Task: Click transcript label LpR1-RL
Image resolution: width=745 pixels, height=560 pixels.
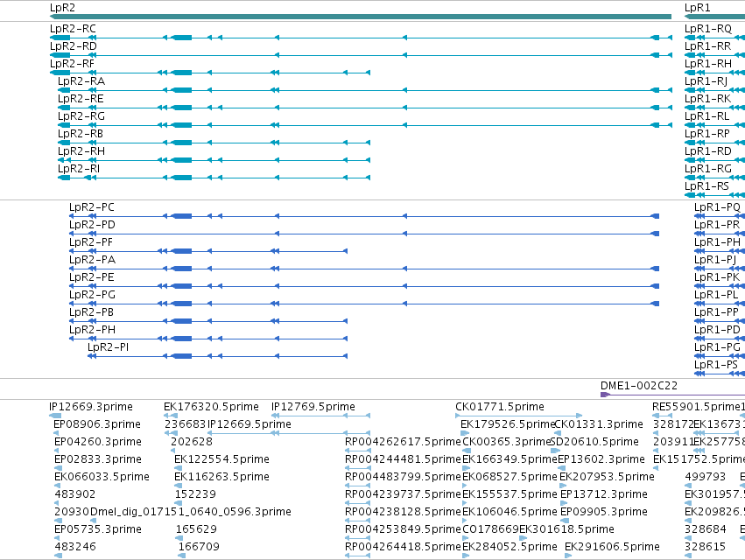Action: pyautogui.click(x=707, y=116)
